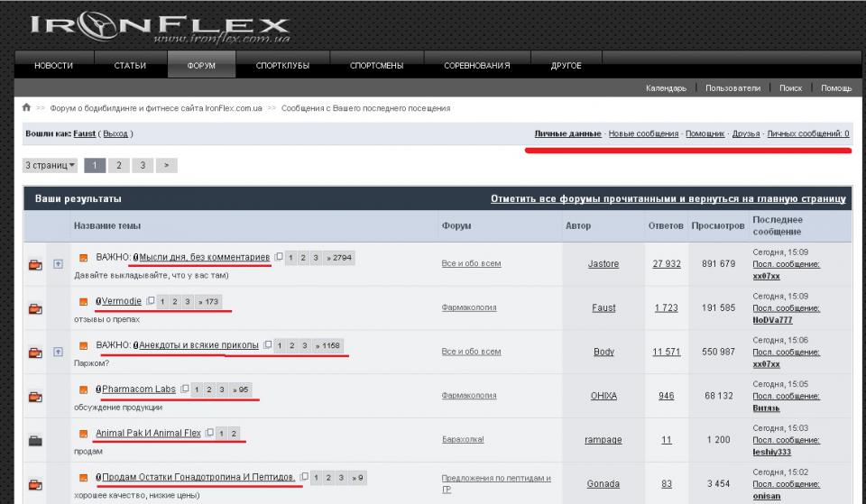Click the folder status icon for Vermodje thread
This screenshot has width=866, height=504.
[36, 308]
